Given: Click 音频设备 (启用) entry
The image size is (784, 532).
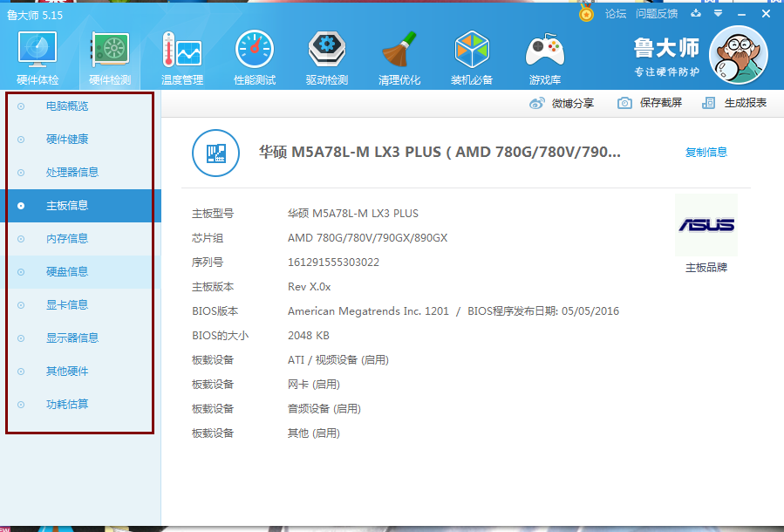Looking at the screenshot, I should 324,409.
